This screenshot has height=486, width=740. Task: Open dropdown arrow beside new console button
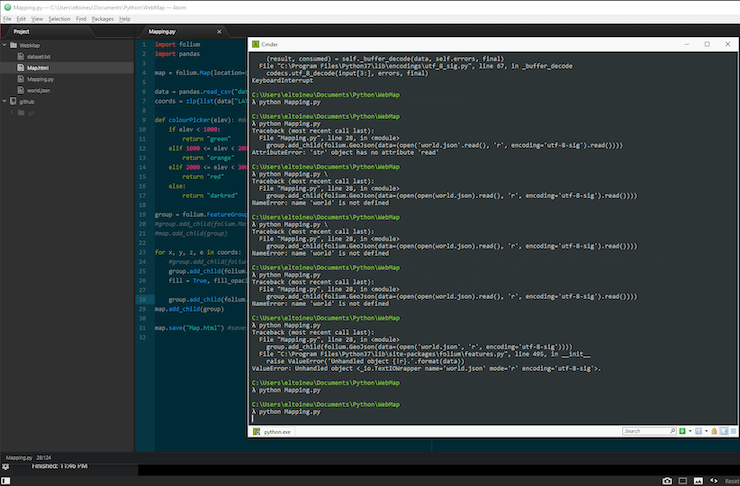coord(691,431)
